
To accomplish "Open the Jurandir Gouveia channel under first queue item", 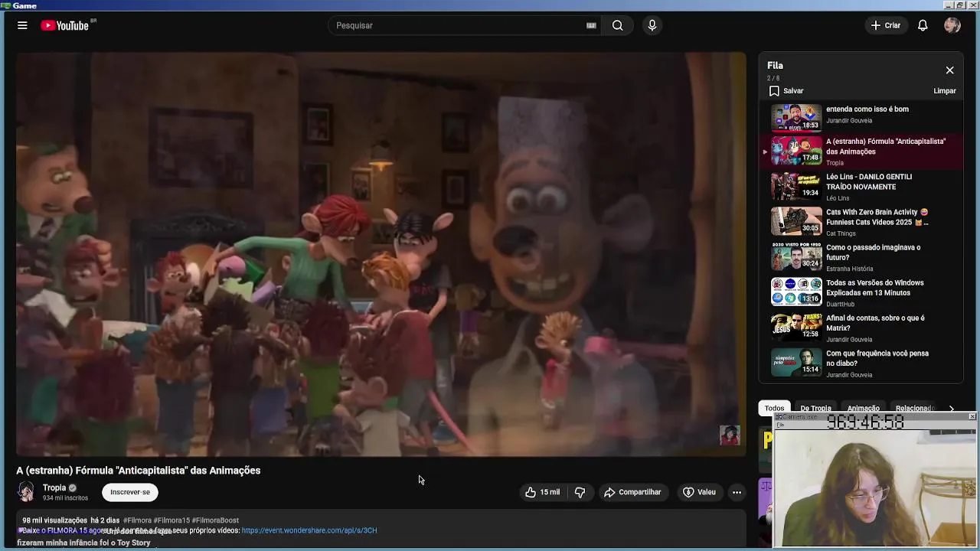I will pos(849,120).
